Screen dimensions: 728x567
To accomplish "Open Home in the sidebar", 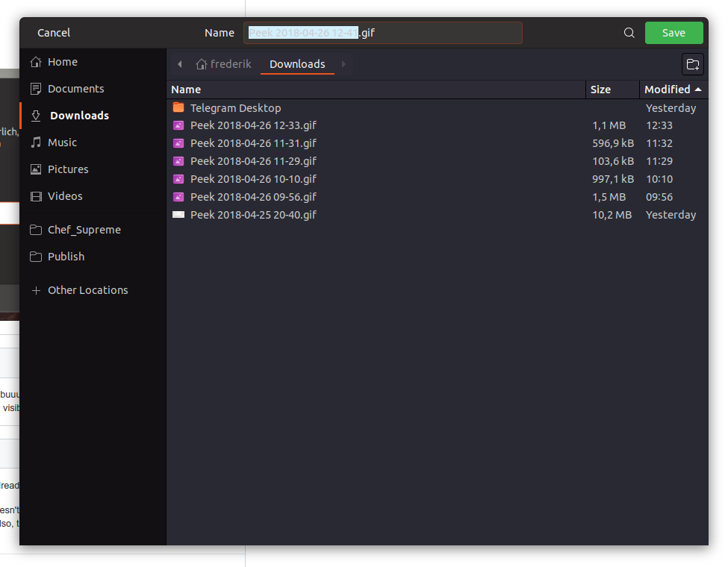I will 93,62.
